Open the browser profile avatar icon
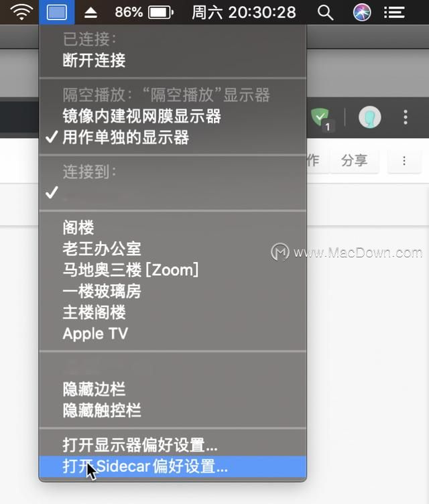The height and width of the screenshot is (504, 429). tap(370, 117)
